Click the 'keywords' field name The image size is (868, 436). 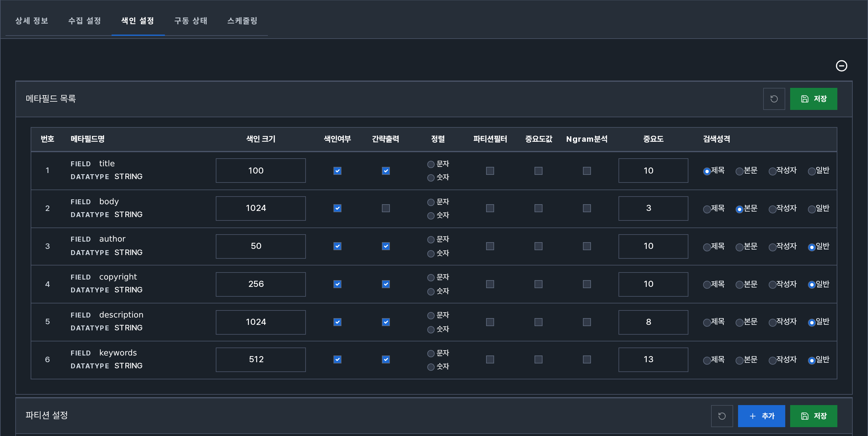(x=118, y=353)
